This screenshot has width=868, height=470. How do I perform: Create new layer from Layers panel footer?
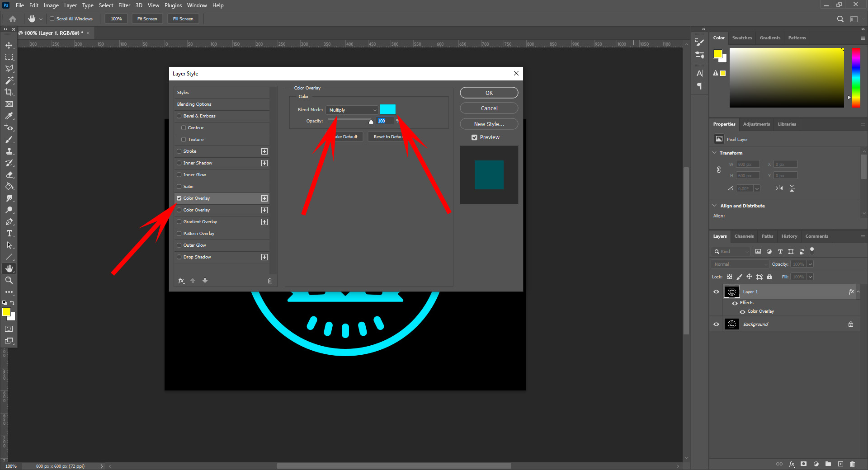[x=840, y=464]
